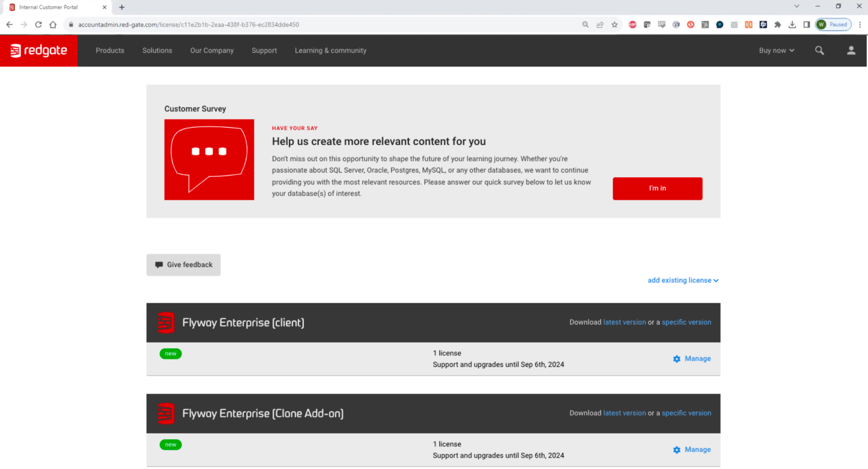Expand the add existing license dropdown
This screenshot has height=469, width=868.
(x=683, y=280)
